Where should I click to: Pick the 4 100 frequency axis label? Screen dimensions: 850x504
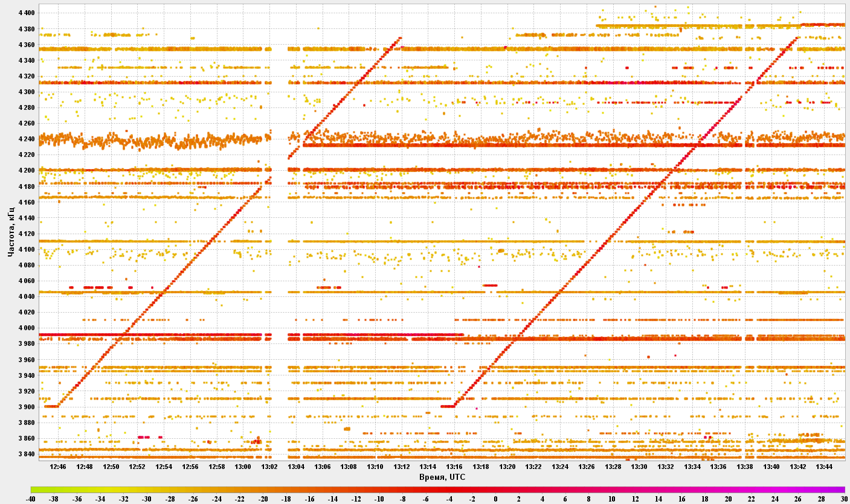[27, 249]
